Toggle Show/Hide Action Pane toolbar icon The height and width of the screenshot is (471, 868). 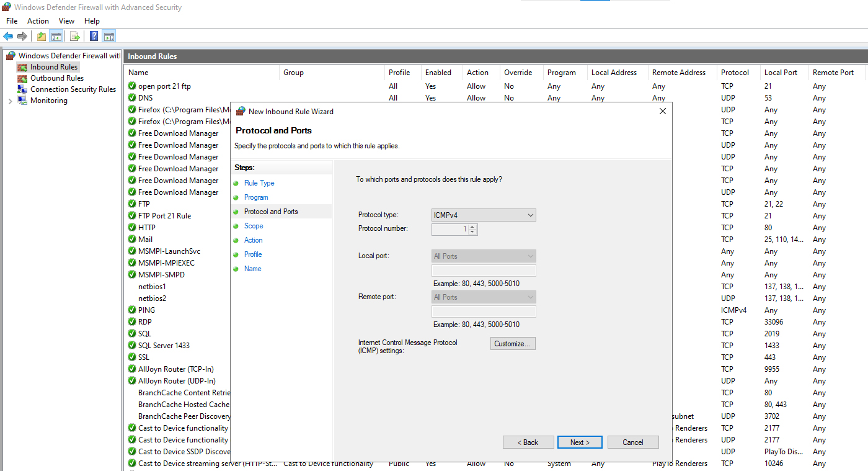(x=109, y=36)
